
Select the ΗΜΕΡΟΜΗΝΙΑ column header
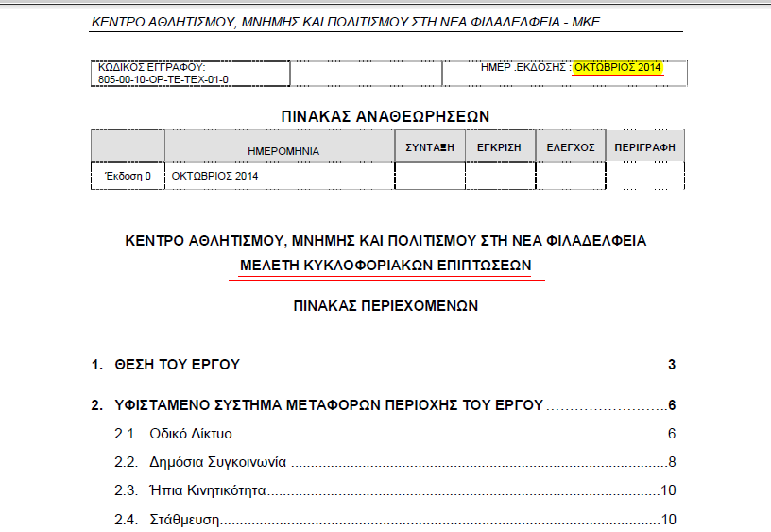[283, 150]
